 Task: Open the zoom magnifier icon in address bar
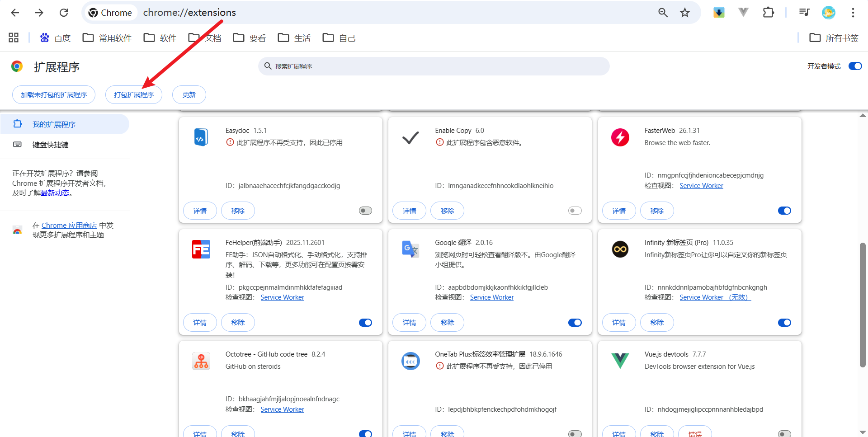pos(663,13)
